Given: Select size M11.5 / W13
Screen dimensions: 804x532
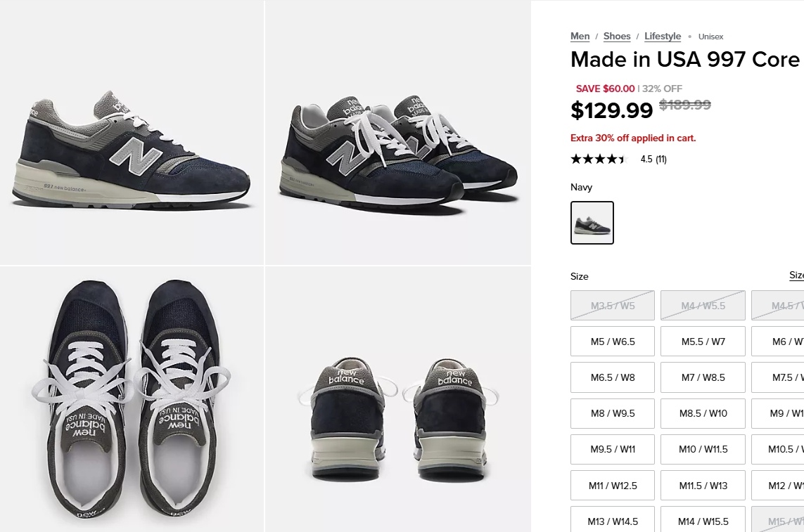Looking at the screenshot, I should pyautogui.click(x=703, y=486).
